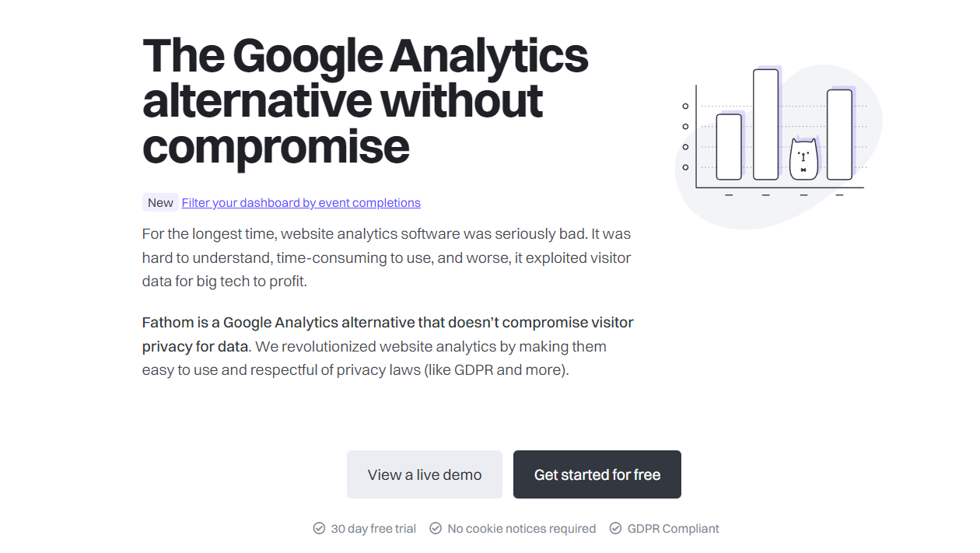Viewport: 980px width, 553px height.
Task: Click the Get started for free button
Action: click(597, 474)
